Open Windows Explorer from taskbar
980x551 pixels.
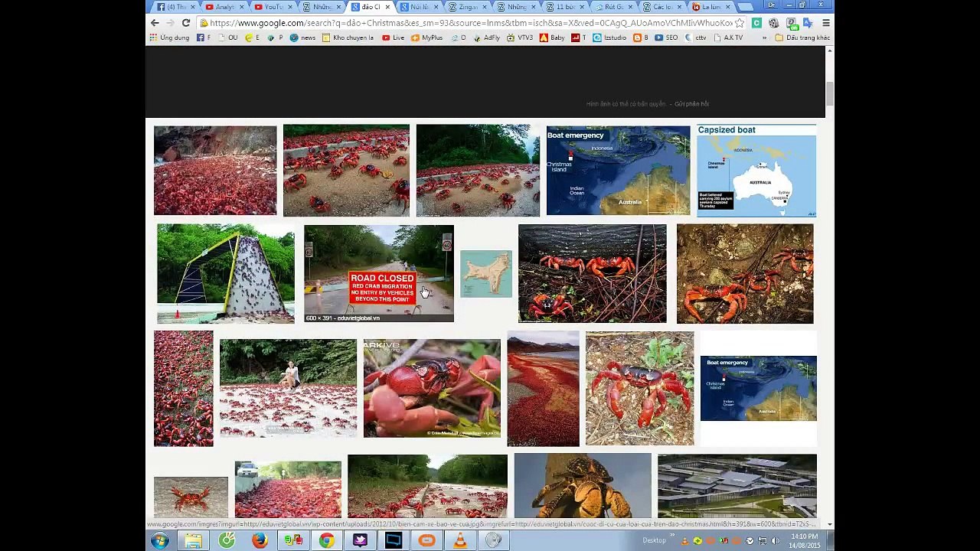click(x=193, y=540)
